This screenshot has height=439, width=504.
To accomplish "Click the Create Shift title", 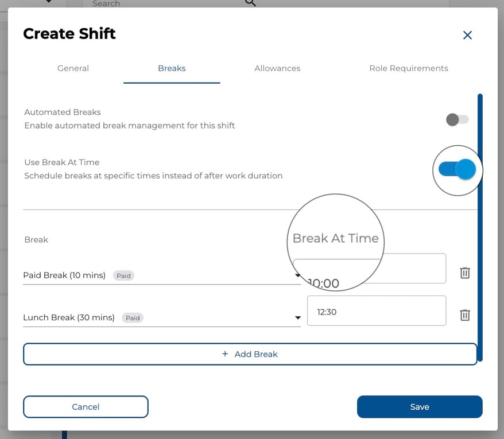I will point(69,34).
